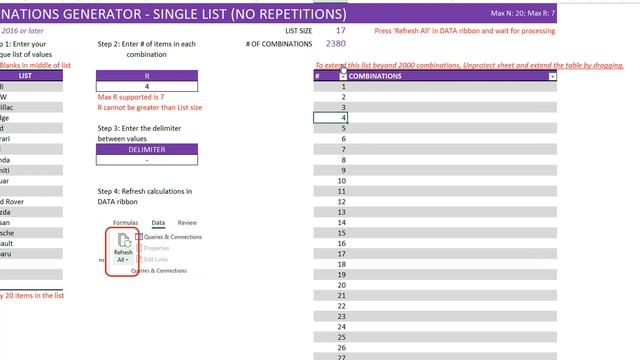Select the # OF COMBINATIONS value 2380
640x360 pixels.
pos(336,44)
